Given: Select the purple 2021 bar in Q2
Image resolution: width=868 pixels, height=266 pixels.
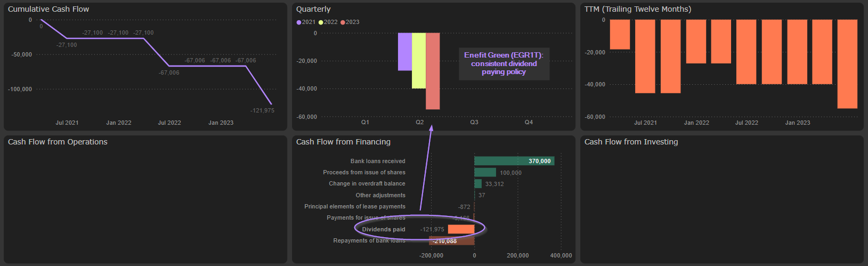Looking at the screenshot, I should [404, 52].
